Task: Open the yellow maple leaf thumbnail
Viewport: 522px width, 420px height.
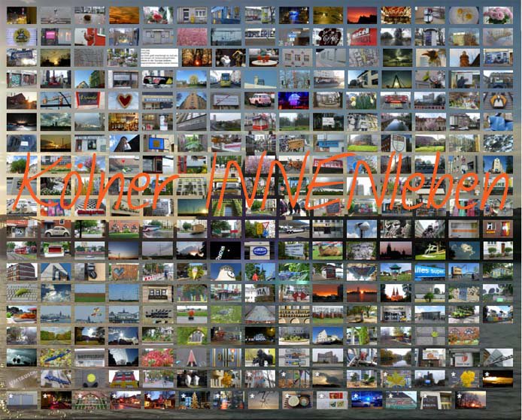Action: pos(396,379)
